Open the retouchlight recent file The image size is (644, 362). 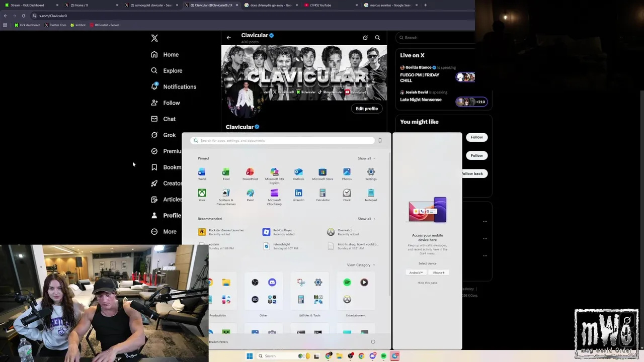(281, 246)
